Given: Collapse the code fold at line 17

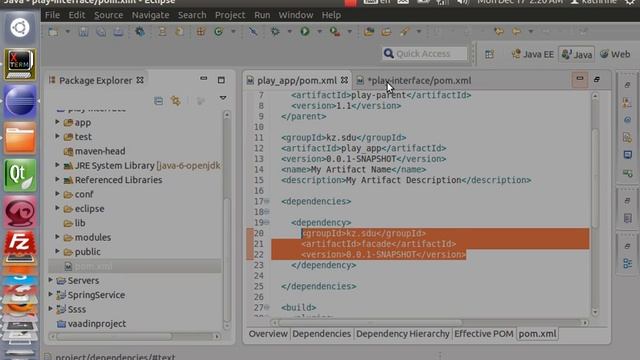Looking at the screenshot, I should (x=267, y=201).
